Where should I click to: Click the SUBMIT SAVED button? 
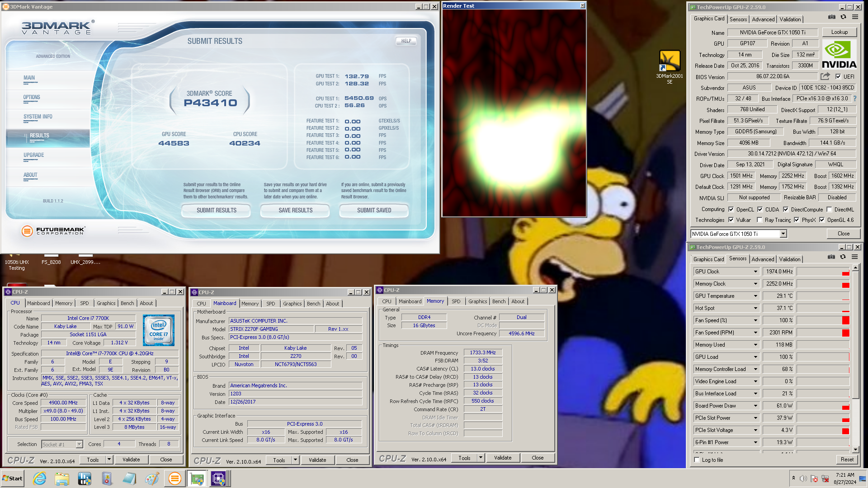click(x=374, y=210)
